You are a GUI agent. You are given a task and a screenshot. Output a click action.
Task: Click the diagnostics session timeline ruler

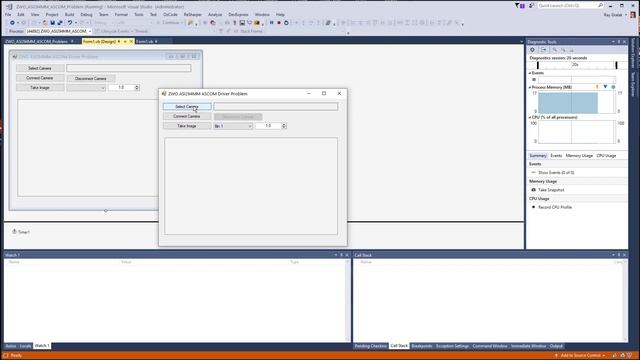[x=577, y=65]
